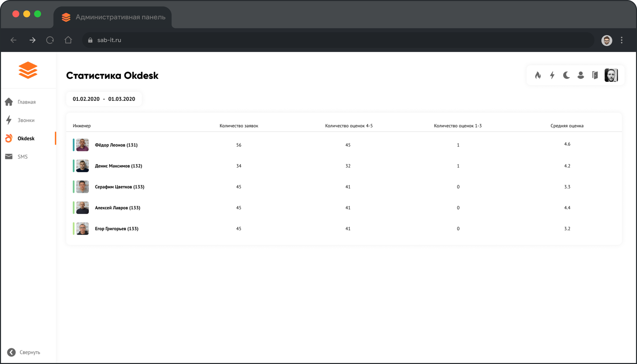Open browser three-dot menu
This screenshot has width=637, height=364.
pyautogui.click(x=622, y=40)
